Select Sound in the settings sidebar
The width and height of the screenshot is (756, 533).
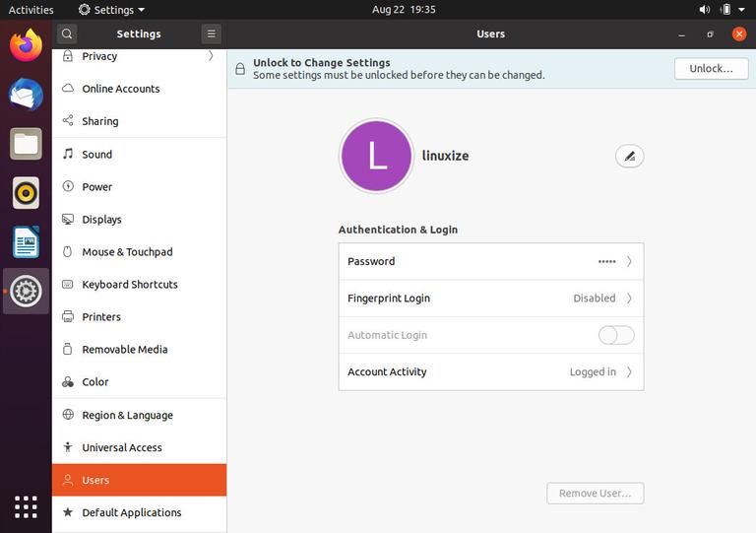[96, 155]
